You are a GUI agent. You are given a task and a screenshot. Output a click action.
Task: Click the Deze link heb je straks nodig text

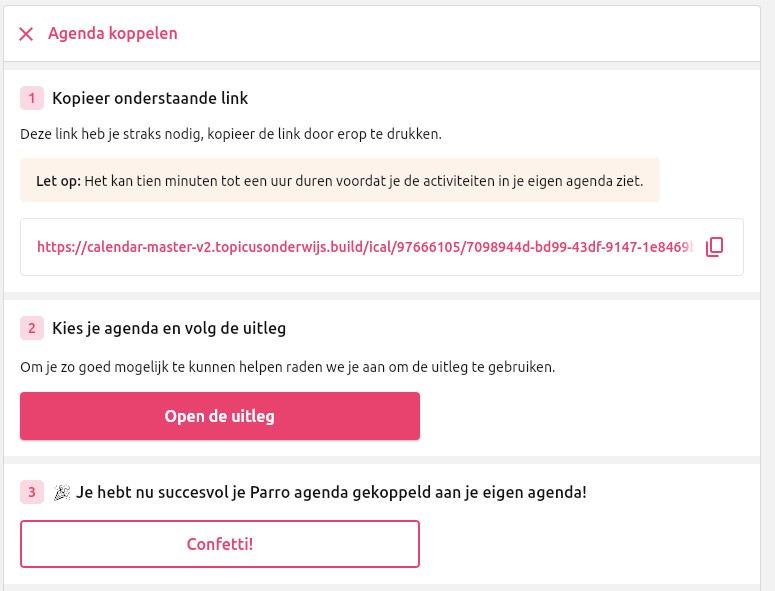[231, 134]
